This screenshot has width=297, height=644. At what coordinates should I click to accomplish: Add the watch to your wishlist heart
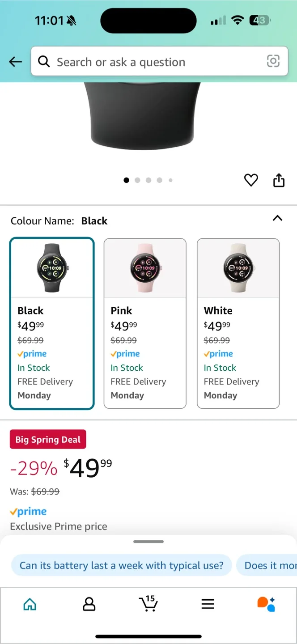(x=251, y=180)
